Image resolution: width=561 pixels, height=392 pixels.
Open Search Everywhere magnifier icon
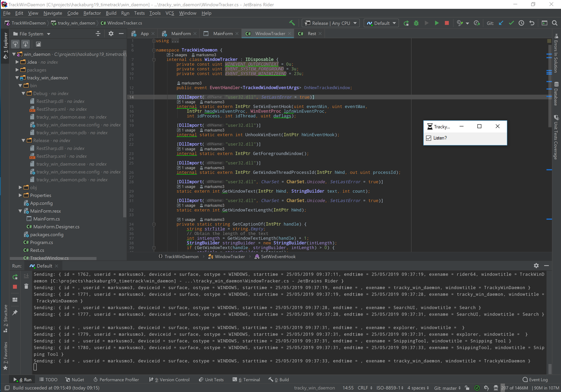pyautogui.click(x=555, y=23)
